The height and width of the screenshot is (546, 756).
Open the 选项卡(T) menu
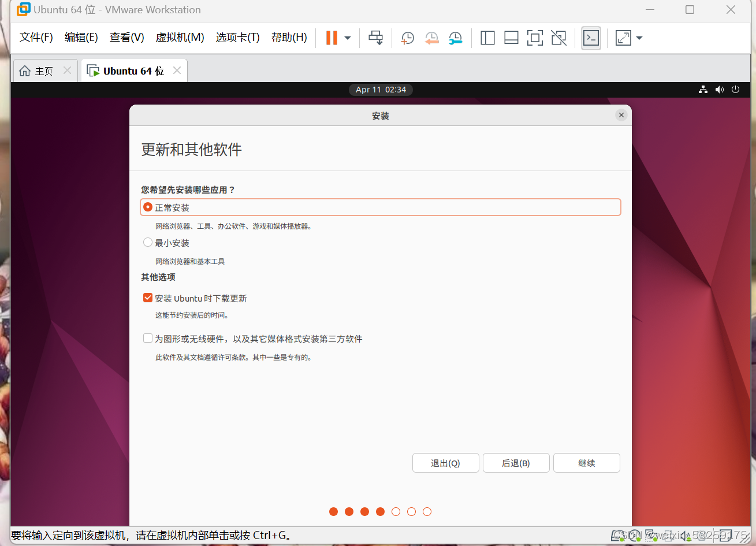(x=238, y=38)
